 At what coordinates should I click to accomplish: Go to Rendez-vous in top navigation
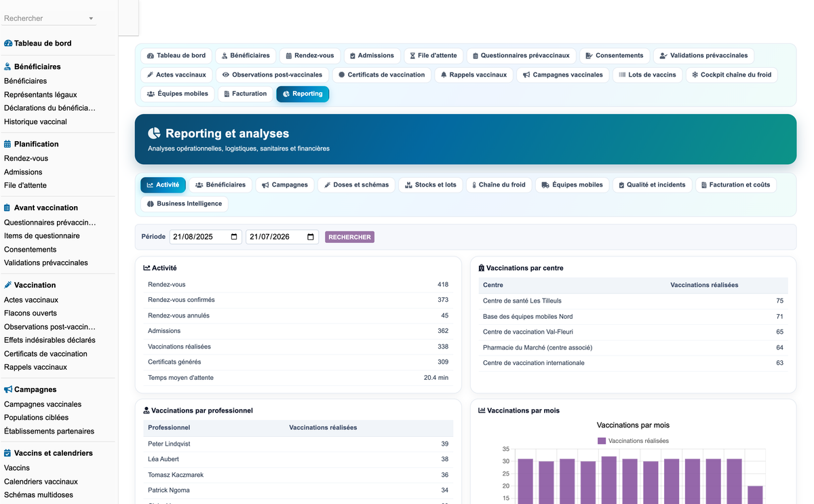click(309, 56)
